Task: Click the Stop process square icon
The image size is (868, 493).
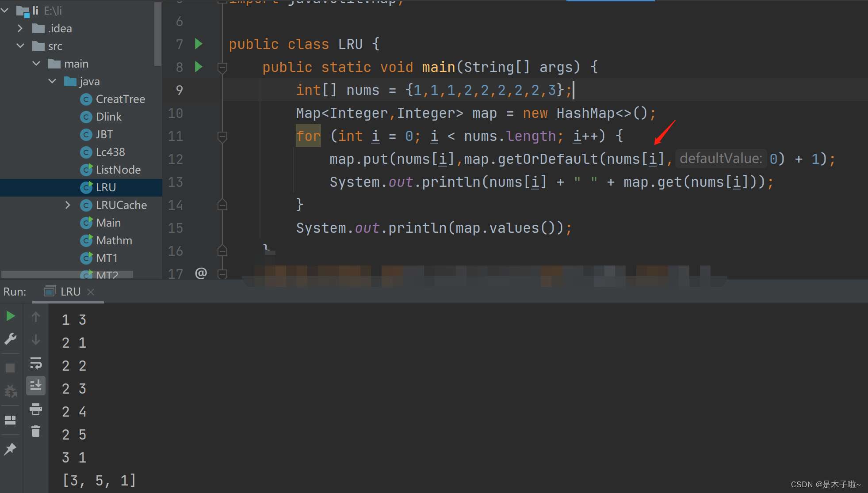Action: click(11, 368)
